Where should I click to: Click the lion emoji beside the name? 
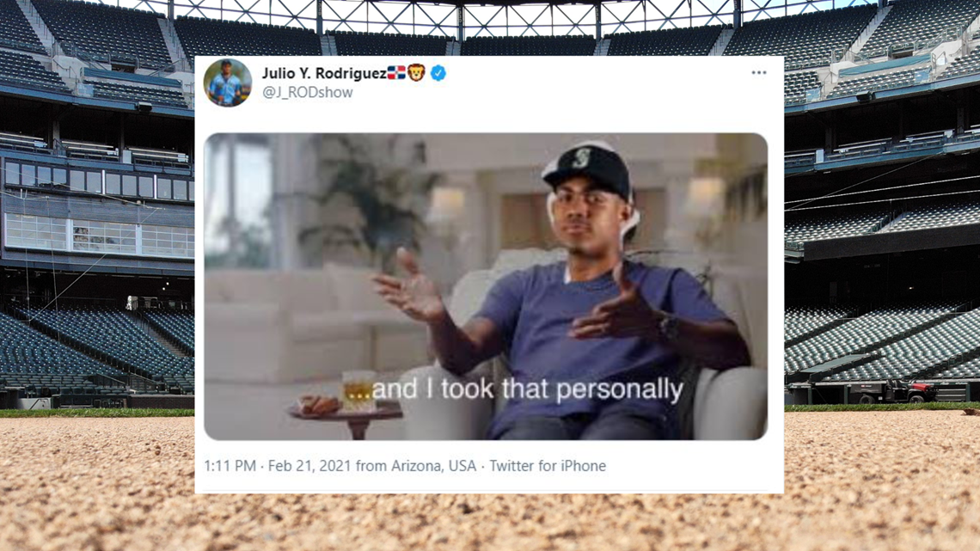point(416,73)
